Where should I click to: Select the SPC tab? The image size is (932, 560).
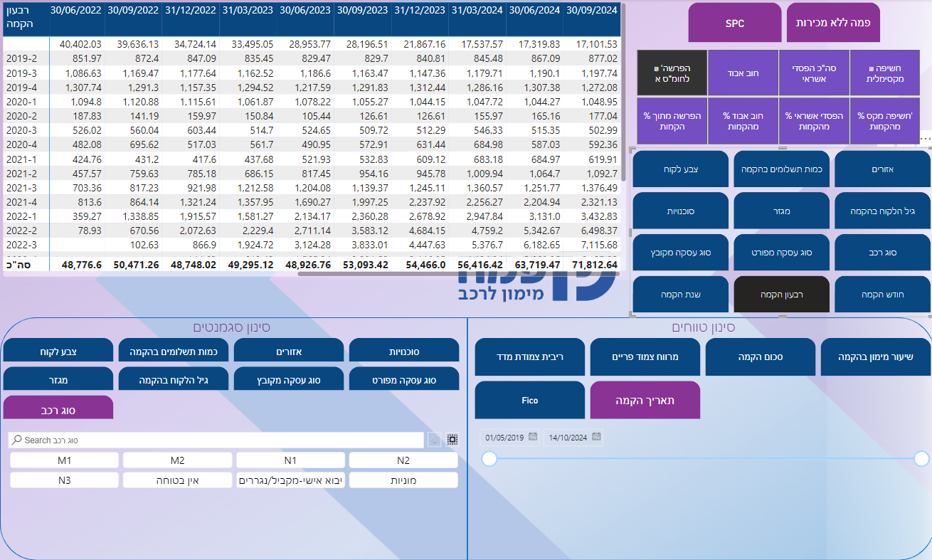click(x=735, y=23)
